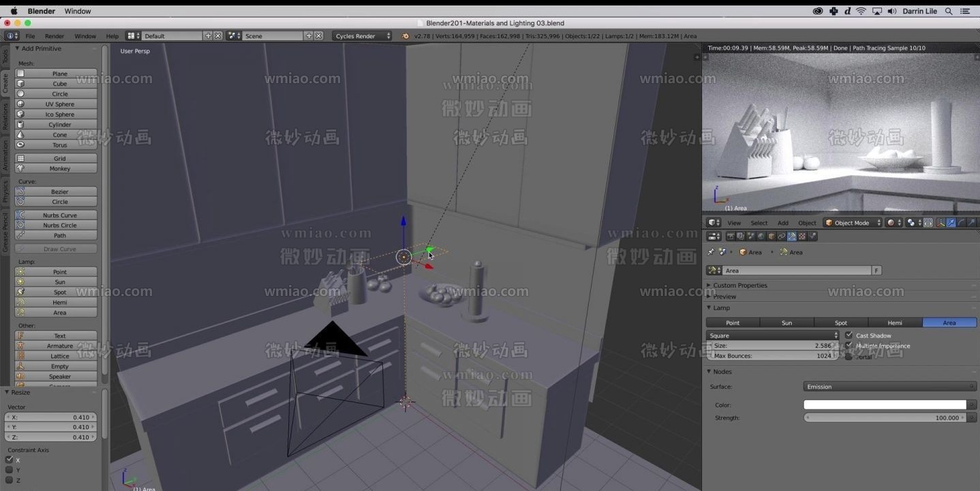Open the World properties tab
This screenshot has width=980, height=491.
click(x=760, y=235)
